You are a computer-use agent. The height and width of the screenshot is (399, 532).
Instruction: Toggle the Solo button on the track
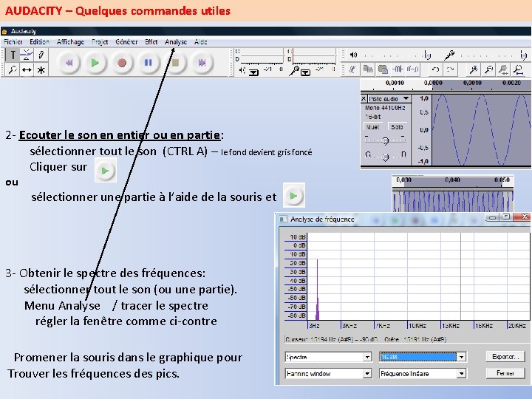point(397,127)
